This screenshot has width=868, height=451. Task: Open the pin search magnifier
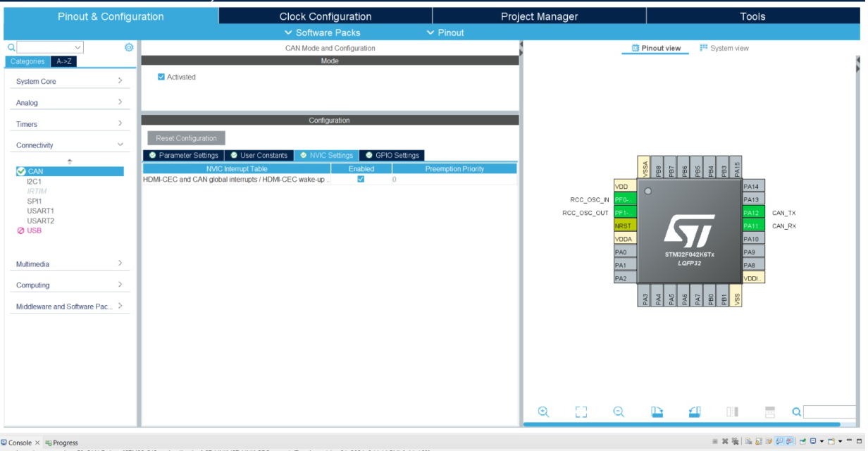[x=795, y=412]
